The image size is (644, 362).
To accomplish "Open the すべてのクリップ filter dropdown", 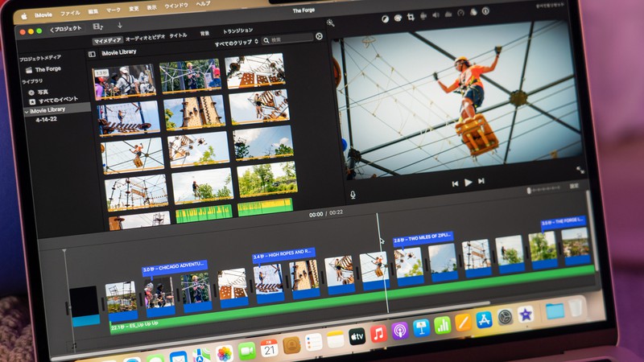I will pos(236,43).
